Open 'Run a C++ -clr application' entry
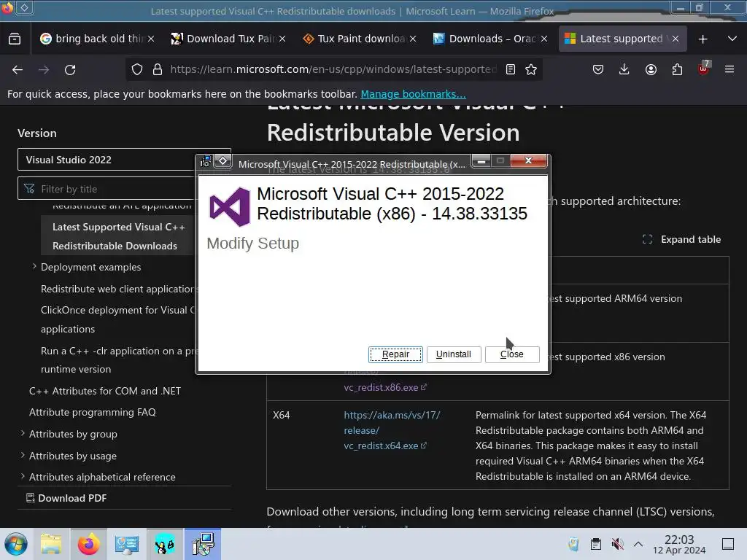Viewport: 747px width, 560px height. coord(118,359)
